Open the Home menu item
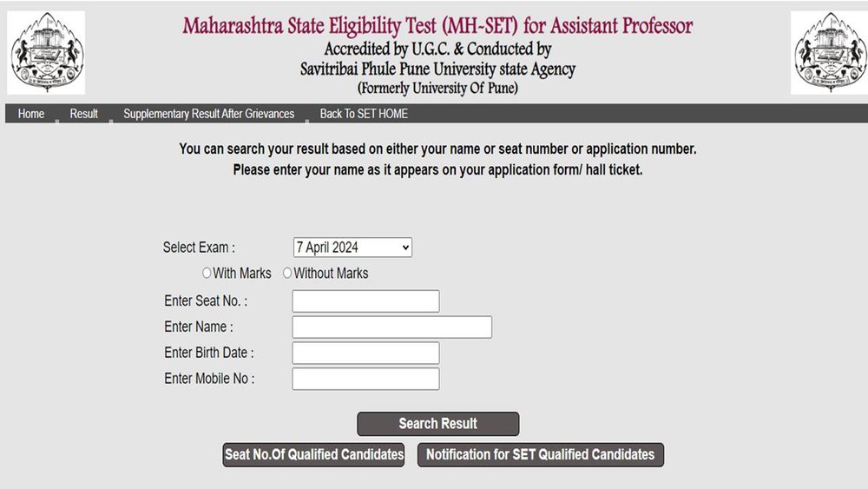868x489 pixels. (31, 114)
